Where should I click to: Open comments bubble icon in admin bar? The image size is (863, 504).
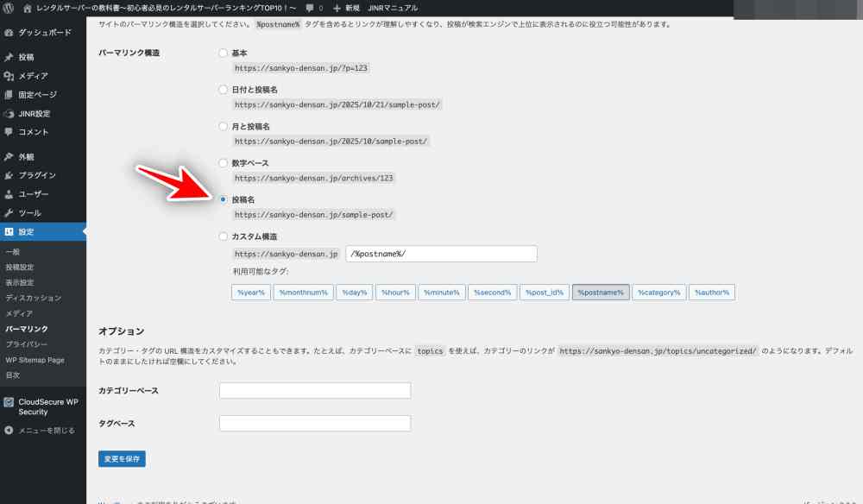pyautogui.click(x=309, y=8)
